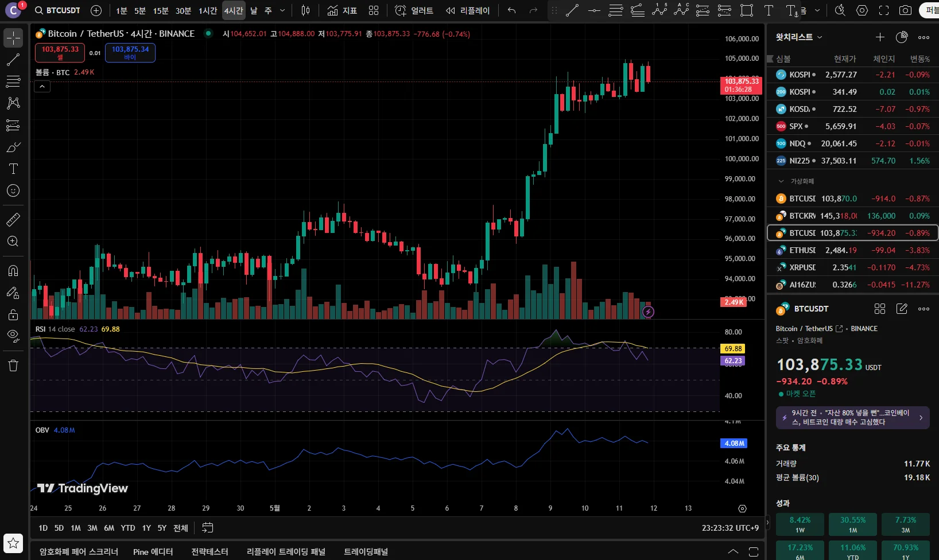The width and height of the screenshot is (939, 560).
Task: Open the Coinbase bitcoin news headline
Action: 852,418
